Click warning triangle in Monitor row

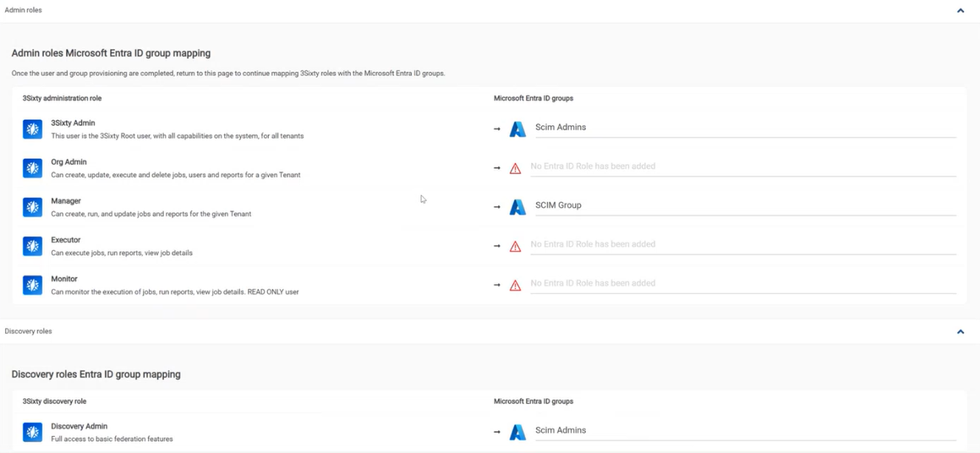pos(515,285)
